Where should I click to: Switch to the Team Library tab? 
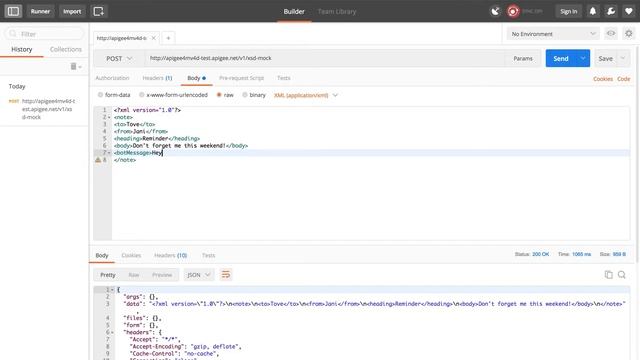tap(337, 11)
